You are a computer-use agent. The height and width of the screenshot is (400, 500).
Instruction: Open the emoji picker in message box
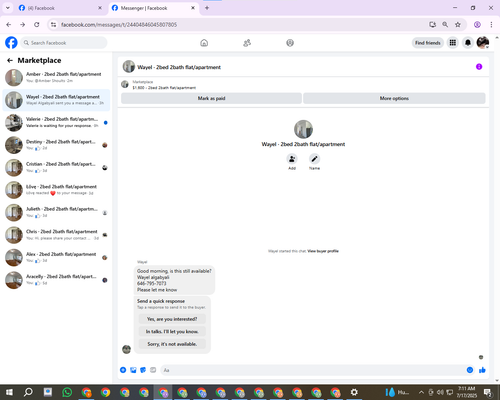pyautogui.click(x=470, y=370)
